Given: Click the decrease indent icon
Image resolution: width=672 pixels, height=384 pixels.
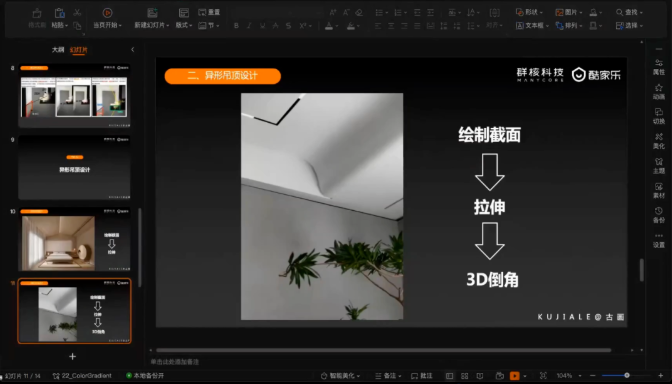Looking at the screenshot, I should pos(417,12).
